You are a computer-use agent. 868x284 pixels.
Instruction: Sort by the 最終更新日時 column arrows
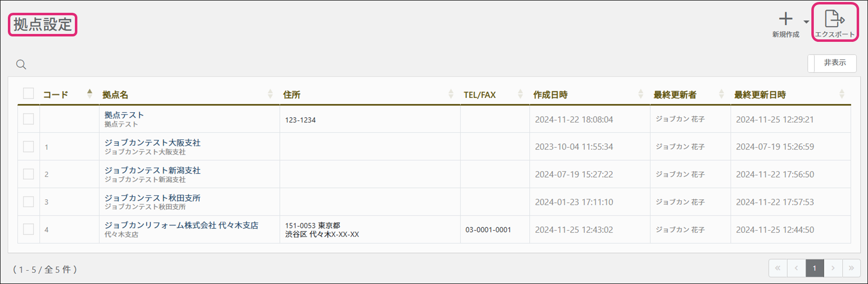(841, 94)
